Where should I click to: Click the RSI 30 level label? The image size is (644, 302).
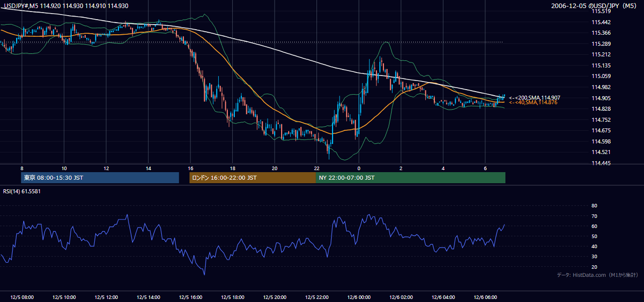[x=594, y=256]
